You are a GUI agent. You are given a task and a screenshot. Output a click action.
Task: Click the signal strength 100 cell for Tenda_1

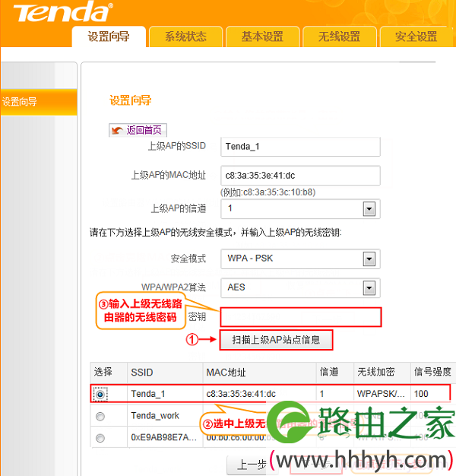pyautogui.click(x=421, y=394)
